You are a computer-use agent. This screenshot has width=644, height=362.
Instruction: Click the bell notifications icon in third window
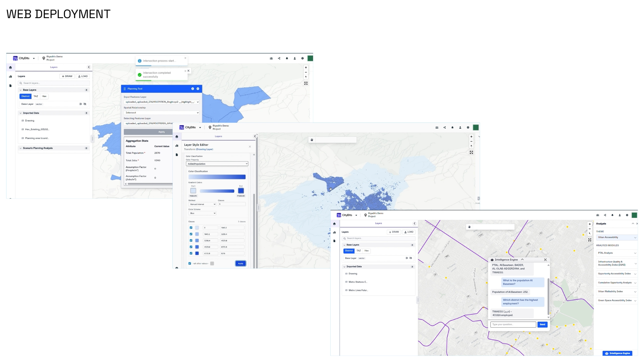click(x=612, y=215)
